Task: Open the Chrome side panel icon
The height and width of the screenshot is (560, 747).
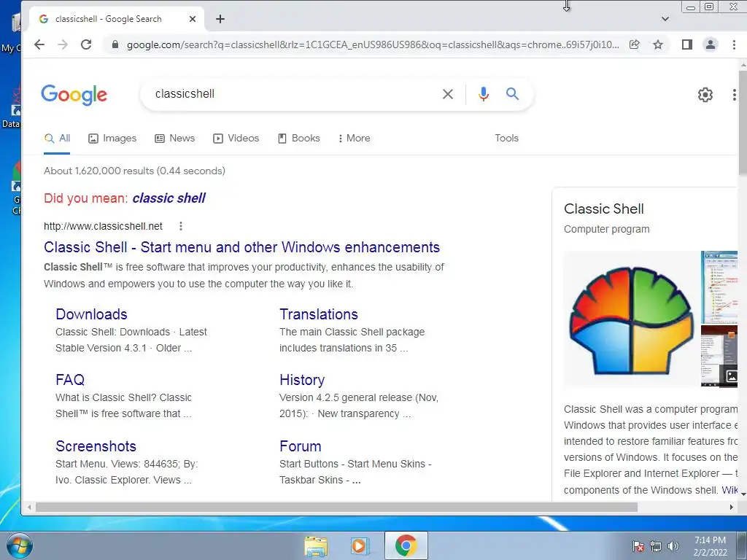Action: pyautogui.click(x=686, y=44)
